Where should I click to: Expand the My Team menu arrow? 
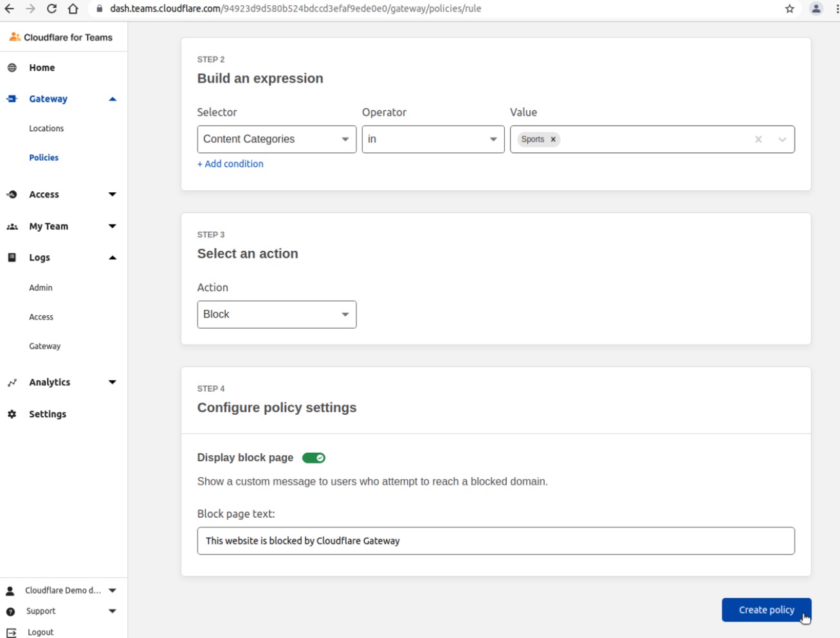[x=113, y=226]
